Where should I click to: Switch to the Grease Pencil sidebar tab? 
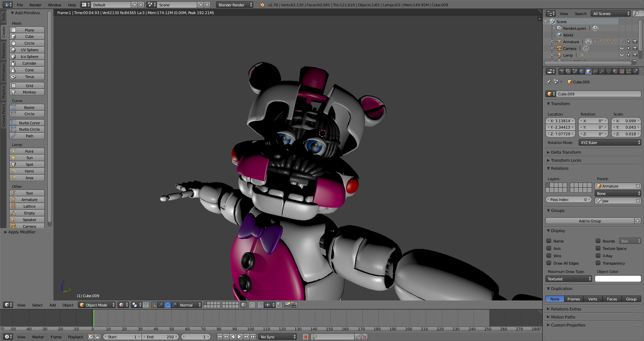click(x=4, y=116)
